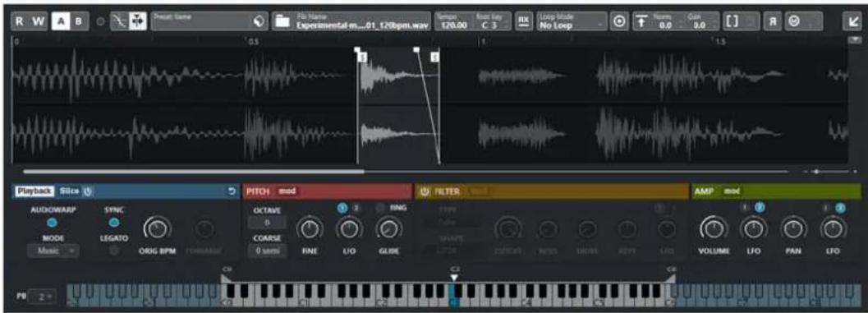This screenshot has width=868, height=313.
Task: Toggle the Sync button
Action: click(113, 223)
